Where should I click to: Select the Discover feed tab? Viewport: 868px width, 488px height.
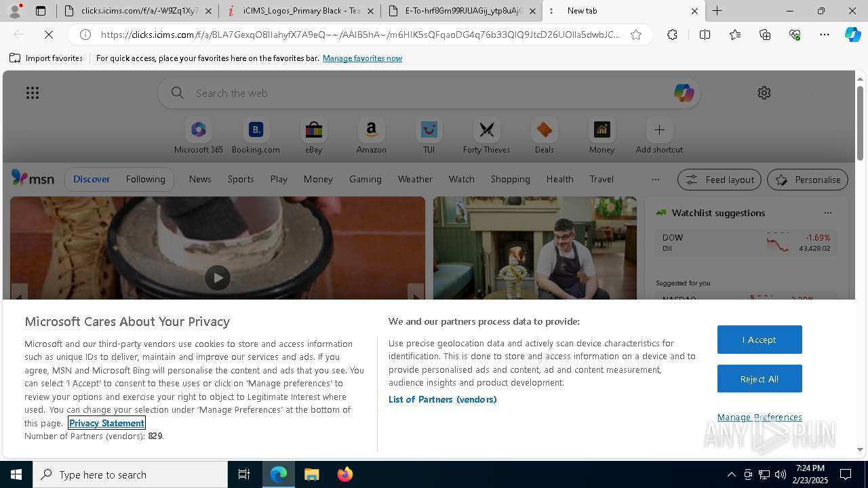pos(92,179)
